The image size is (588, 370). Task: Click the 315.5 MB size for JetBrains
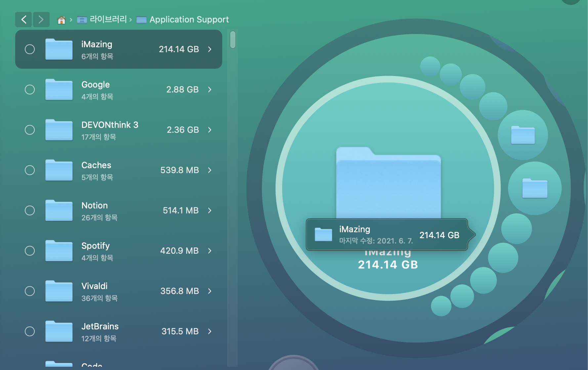tap(180, 331)
